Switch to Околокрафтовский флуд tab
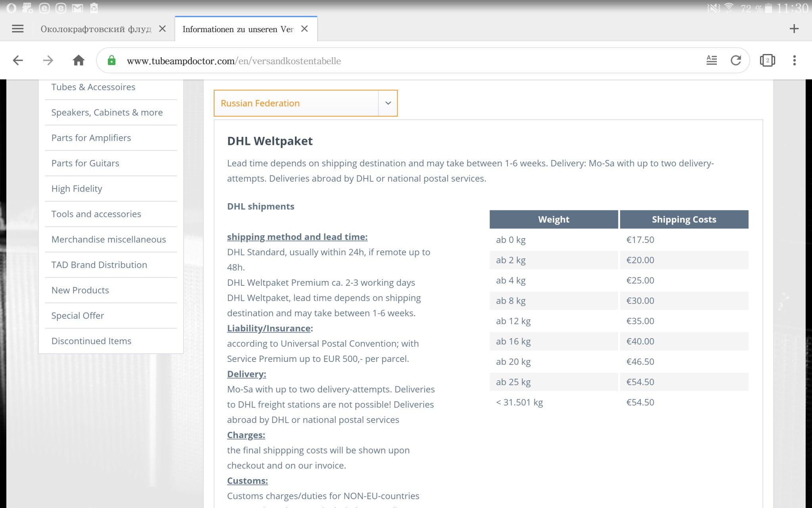Viewport: 812px width, 508px height. [x=96, y=29]
